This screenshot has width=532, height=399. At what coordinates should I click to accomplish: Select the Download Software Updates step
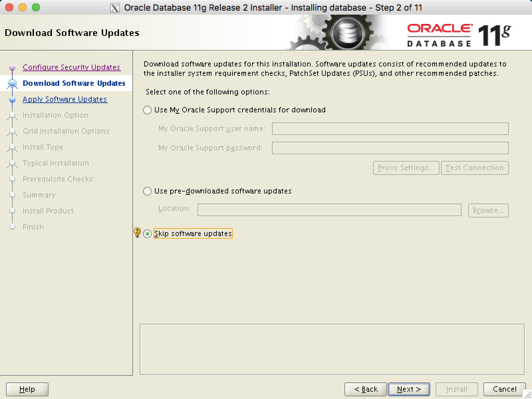(74, 83)
